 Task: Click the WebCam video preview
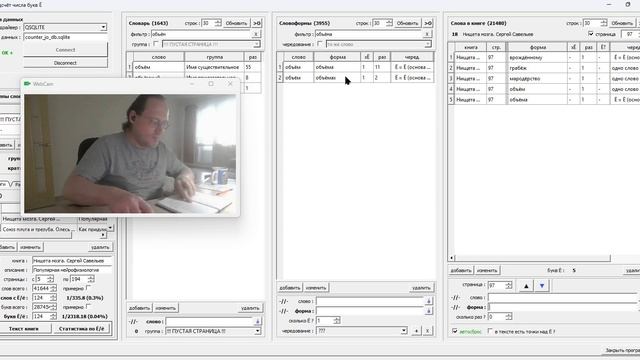(130, 153)
